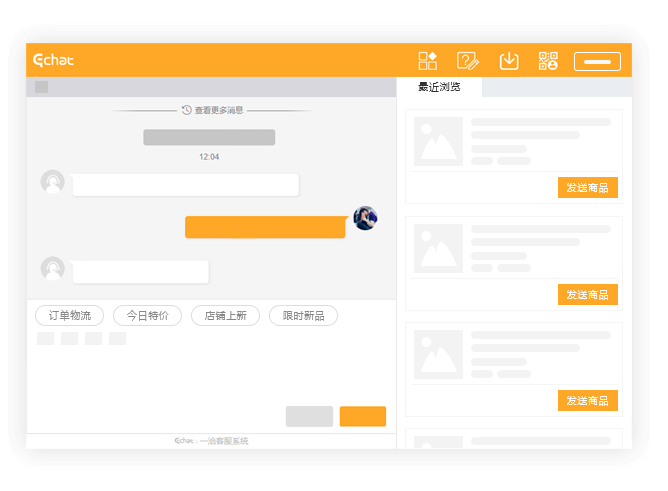Open the apps grid icon in header
The image size is (668, 491).
click(x=427, y=60)
